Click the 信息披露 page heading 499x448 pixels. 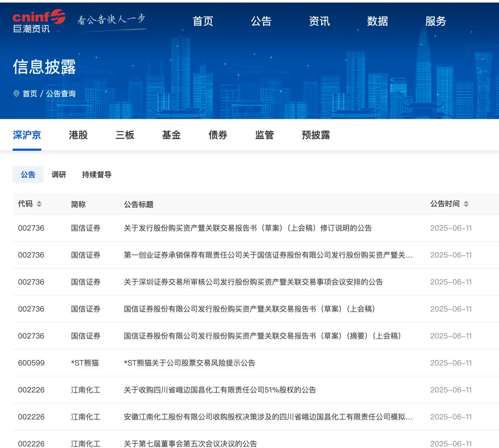click(44, 67)
